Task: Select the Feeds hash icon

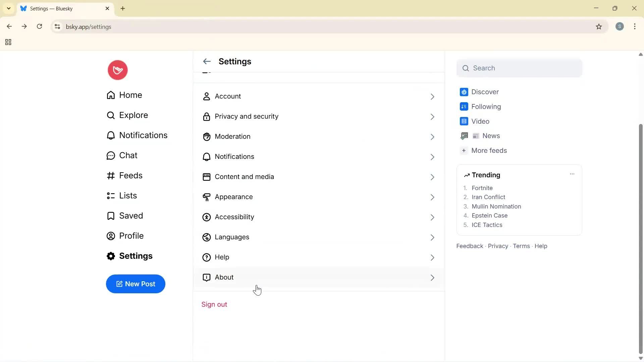Action: coord(111,175)
